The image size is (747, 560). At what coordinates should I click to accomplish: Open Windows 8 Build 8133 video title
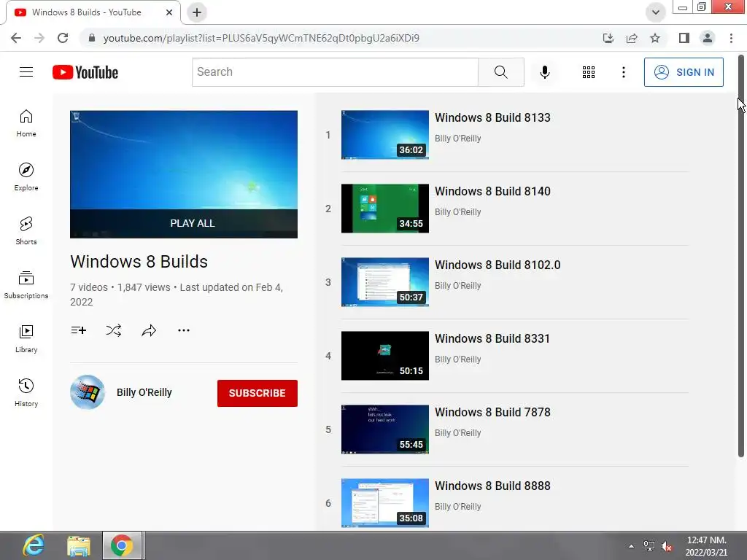click(492, 117)
